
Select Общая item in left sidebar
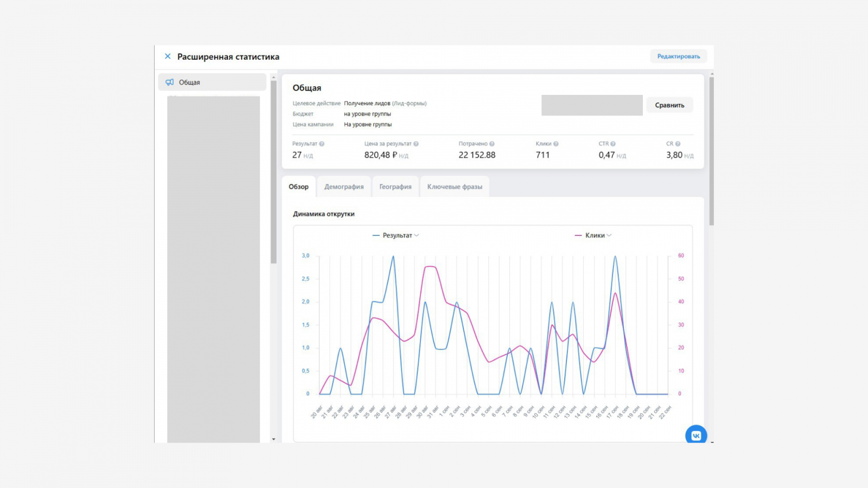(x=212, y=82)
